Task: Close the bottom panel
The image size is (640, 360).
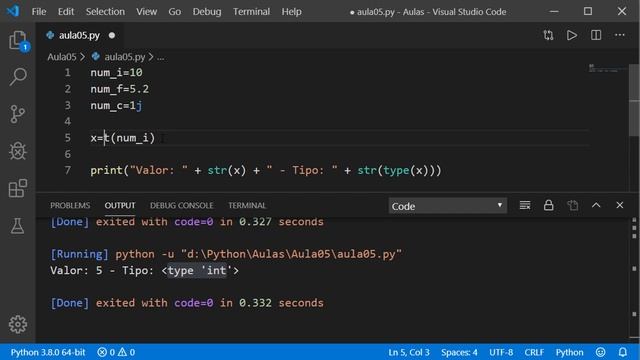Action: tap(620, 205)
